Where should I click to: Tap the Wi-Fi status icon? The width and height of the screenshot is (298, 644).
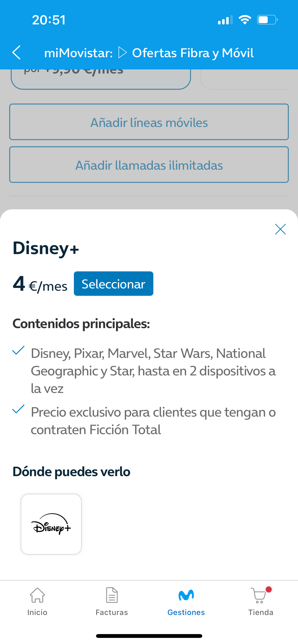pos(245,20)
